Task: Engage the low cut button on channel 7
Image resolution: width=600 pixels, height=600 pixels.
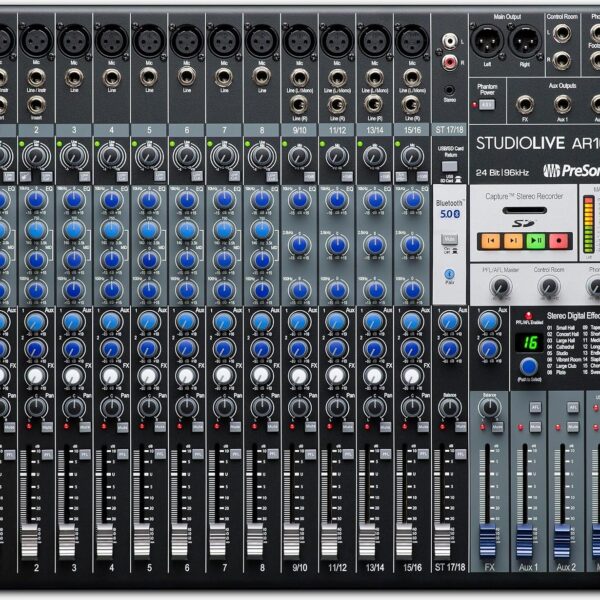Action: click(235, 177)
